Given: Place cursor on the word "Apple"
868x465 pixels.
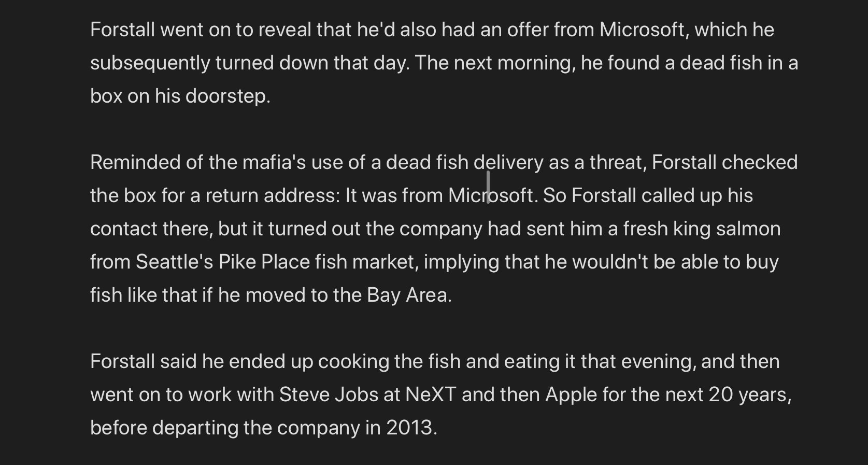Looking at the screenshot, I should point(571,395).
